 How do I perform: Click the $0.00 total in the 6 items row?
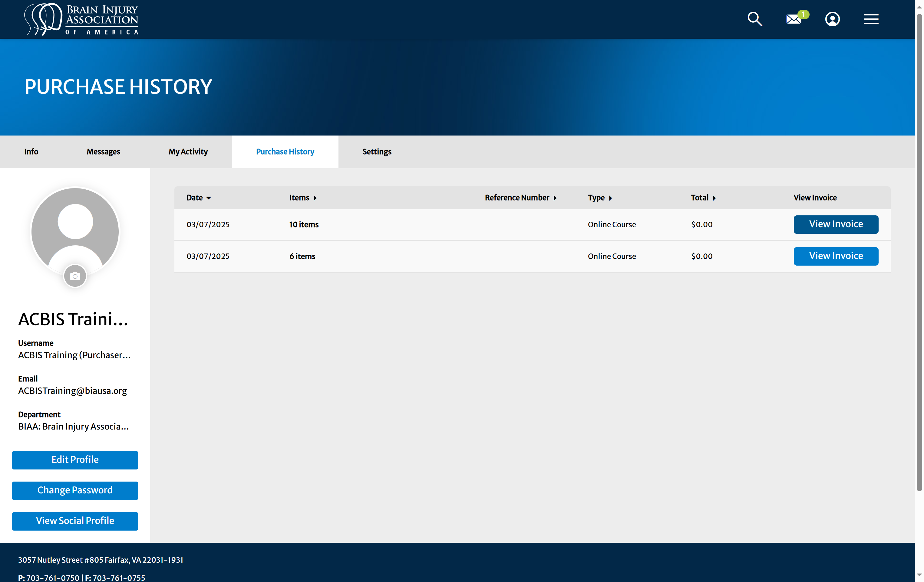coord(702,256)
